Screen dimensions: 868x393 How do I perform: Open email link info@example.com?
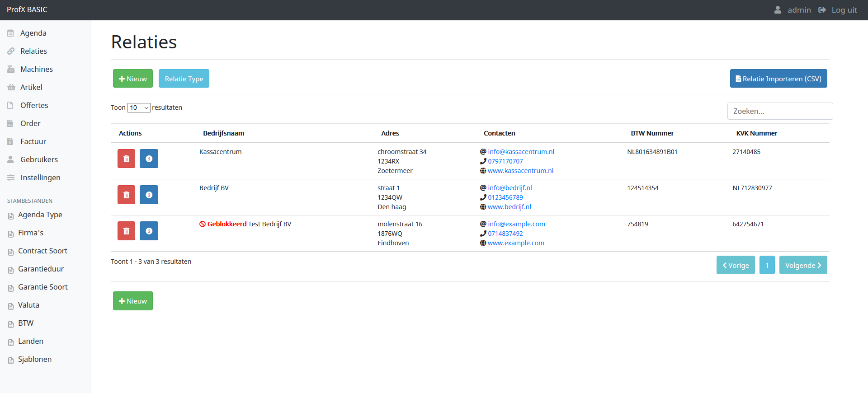coord(516,224)
